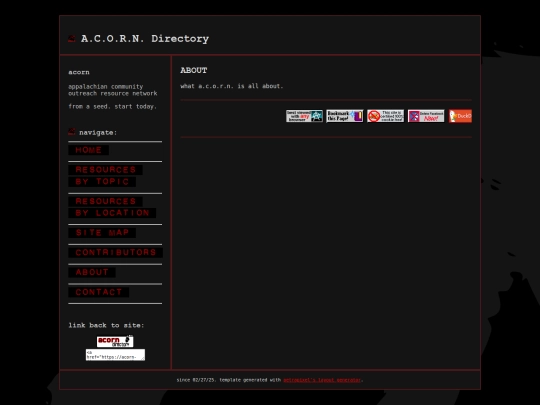540x405 pixels.
Task: Open the ABOUT navigation link
Action: pos(92,272)
